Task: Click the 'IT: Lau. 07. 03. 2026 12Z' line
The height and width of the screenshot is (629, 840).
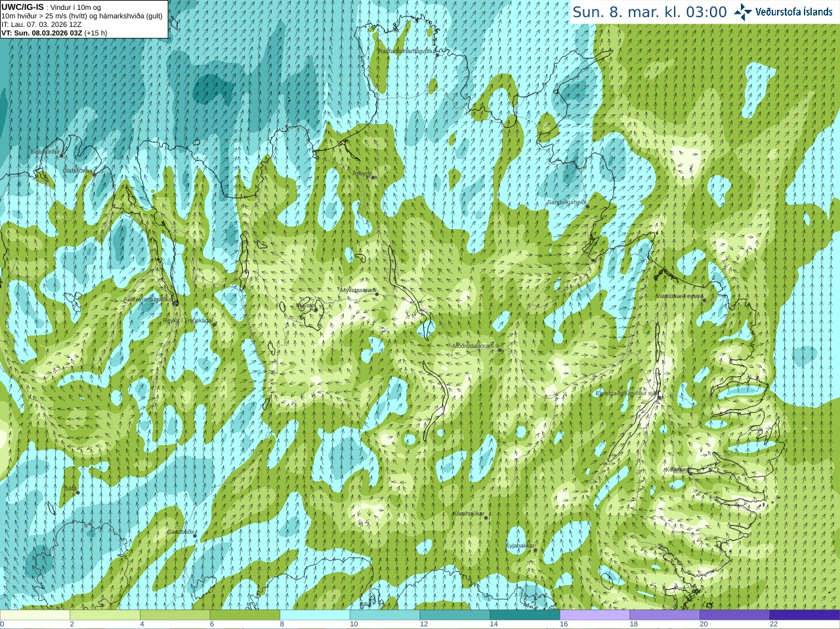Action: pyautogui.click(x=41, y=24)
